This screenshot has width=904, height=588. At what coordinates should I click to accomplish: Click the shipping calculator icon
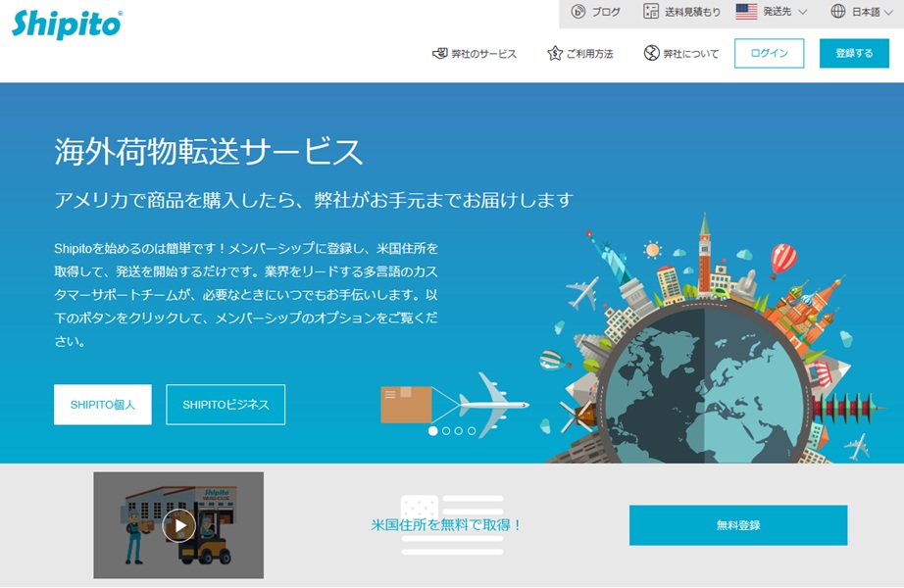click(x=651, y=12)
